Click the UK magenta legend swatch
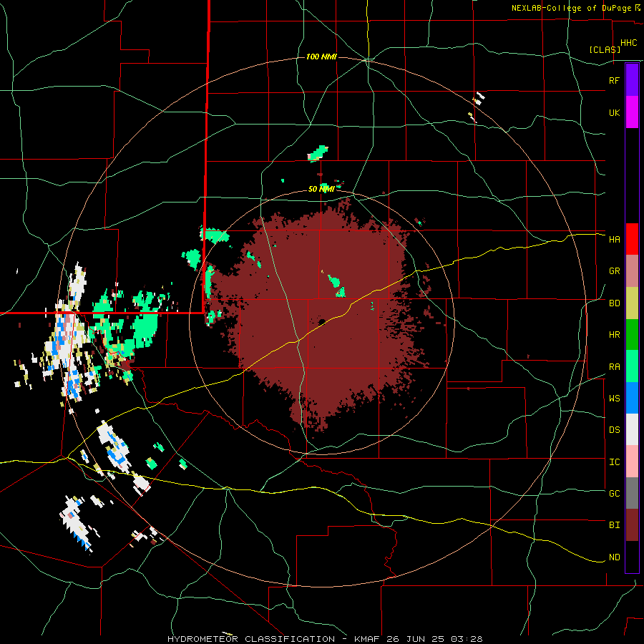Viewport: 644px width, 644px height. [632, 112]
